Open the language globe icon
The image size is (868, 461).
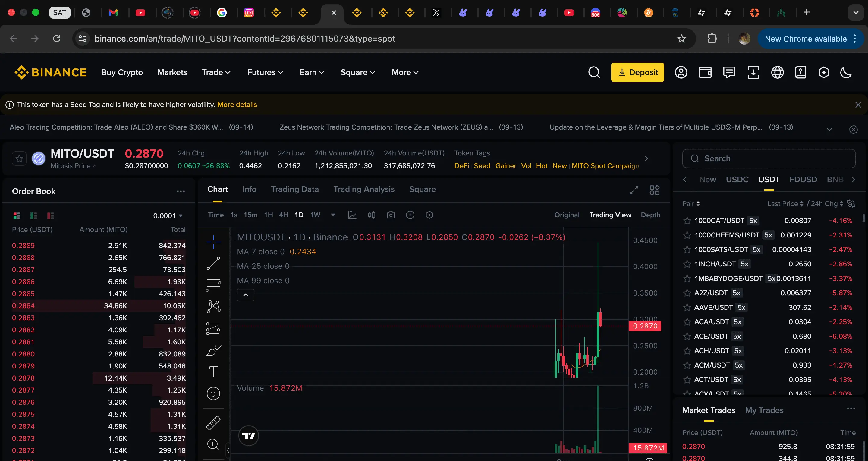pyautogui.click(x=777, y=72)
